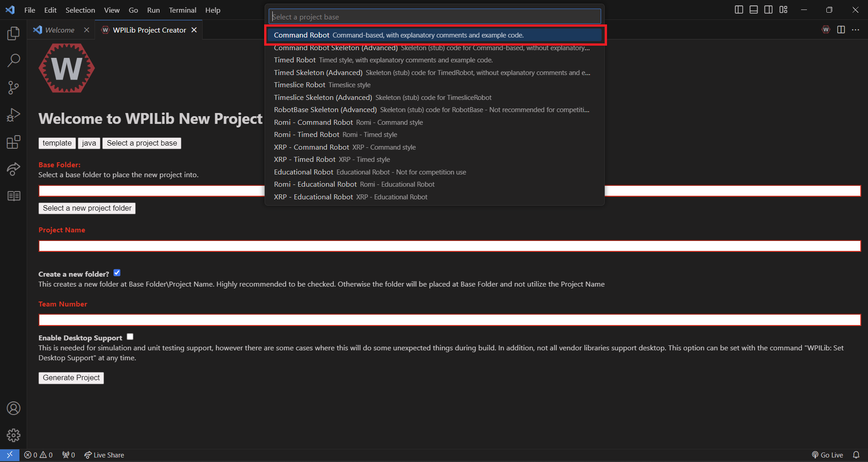
Task: Open the Search view in activity bar
Action: tap(14, 60)
